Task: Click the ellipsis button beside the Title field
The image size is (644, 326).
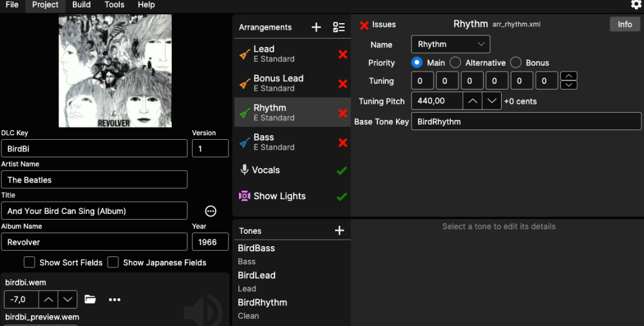Action: click(211, 211)
